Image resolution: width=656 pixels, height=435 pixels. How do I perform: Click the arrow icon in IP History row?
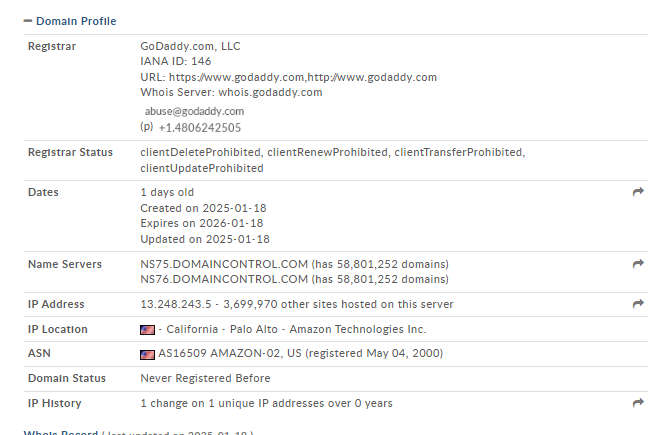pyautogui.click(x=638, y=403)
